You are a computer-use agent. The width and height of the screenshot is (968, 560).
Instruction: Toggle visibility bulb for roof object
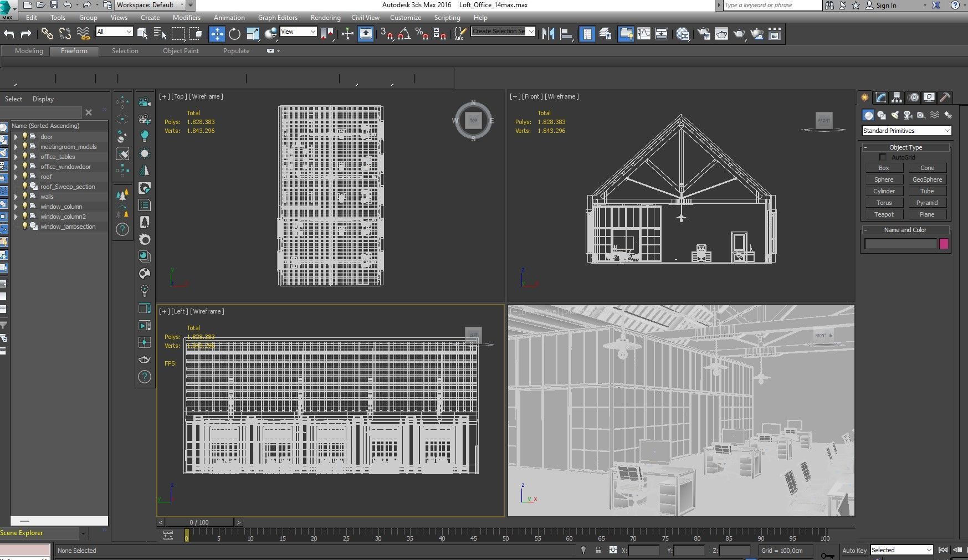24,176
